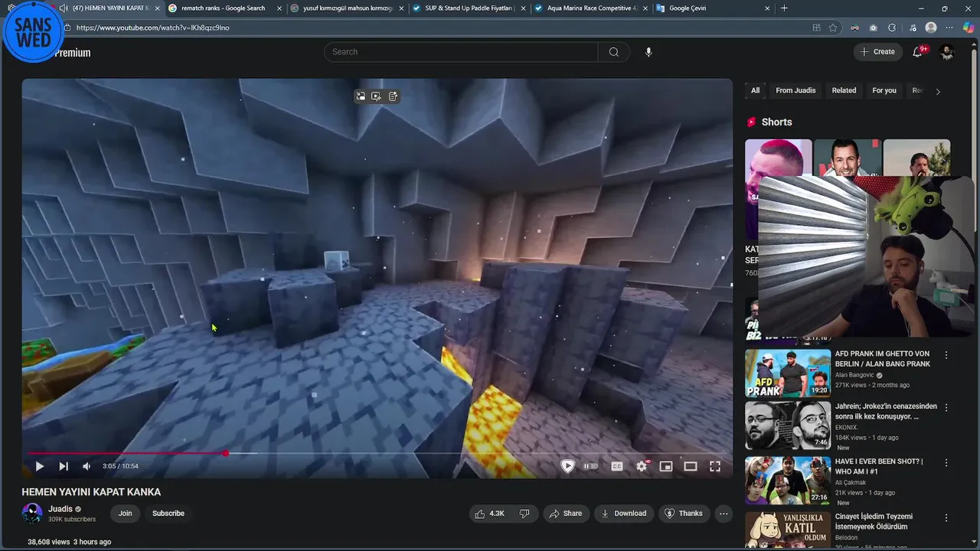Image resolution: width=980 pixels, height=551 pixels.
Task: Start voice search with microphone
Action: [648, 52]
